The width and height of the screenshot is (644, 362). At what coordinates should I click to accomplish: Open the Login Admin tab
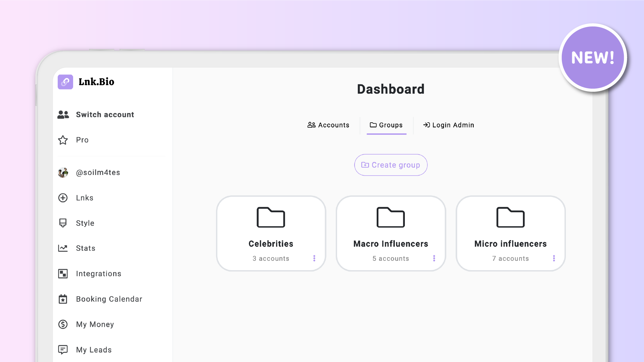point(448,125)
